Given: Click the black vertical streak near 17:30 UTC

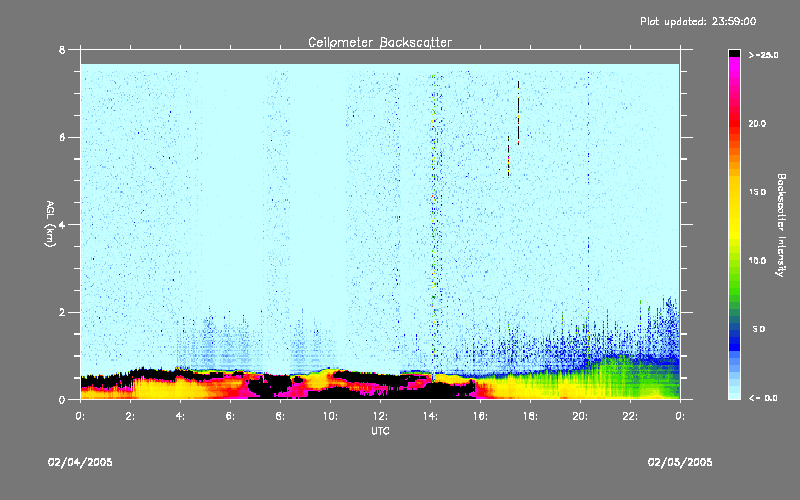Looking at the screenshot, I should pyautogui.click(x=518, y=112).
